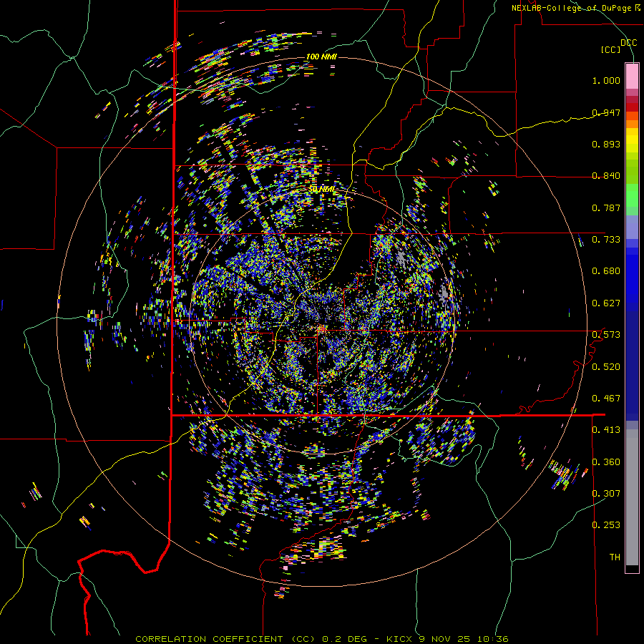Click the KICX station ID in caption
The width and height of the screenshot is (644, 644).
coord(399,639)
